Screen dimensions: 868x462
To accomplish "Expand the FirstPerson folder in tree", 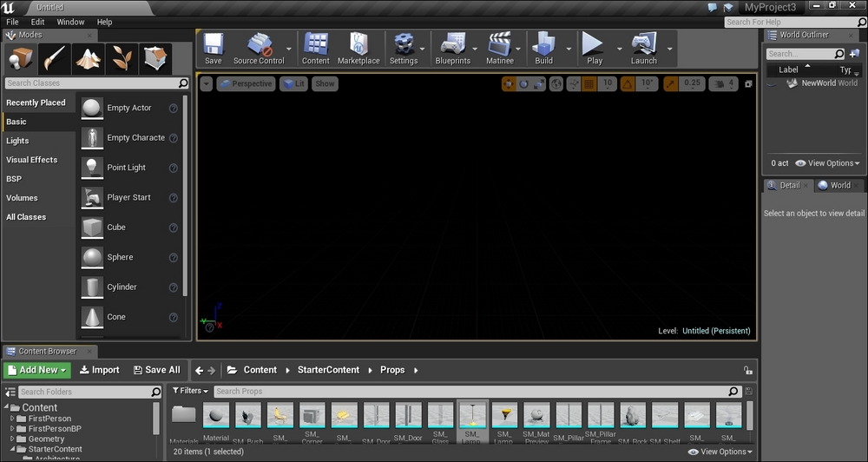I will point(12,418).
